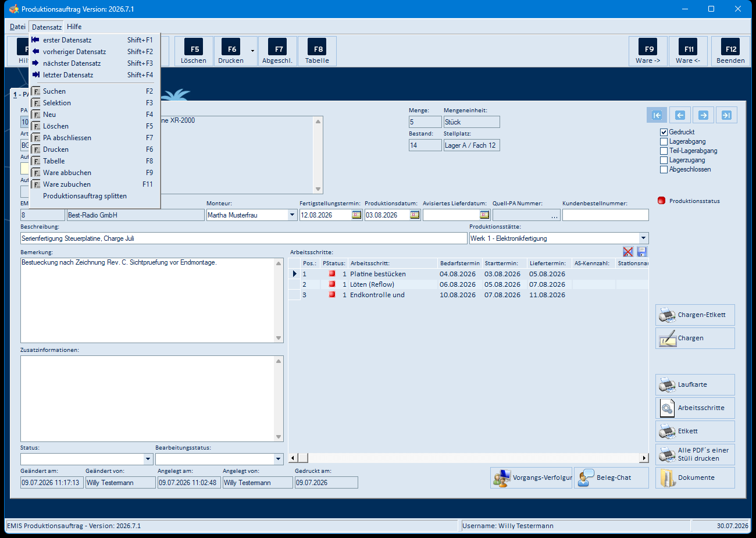This screenshot has width=756, height=538.
Task: Go to previous record blue arrow
Action: (680, 115)
